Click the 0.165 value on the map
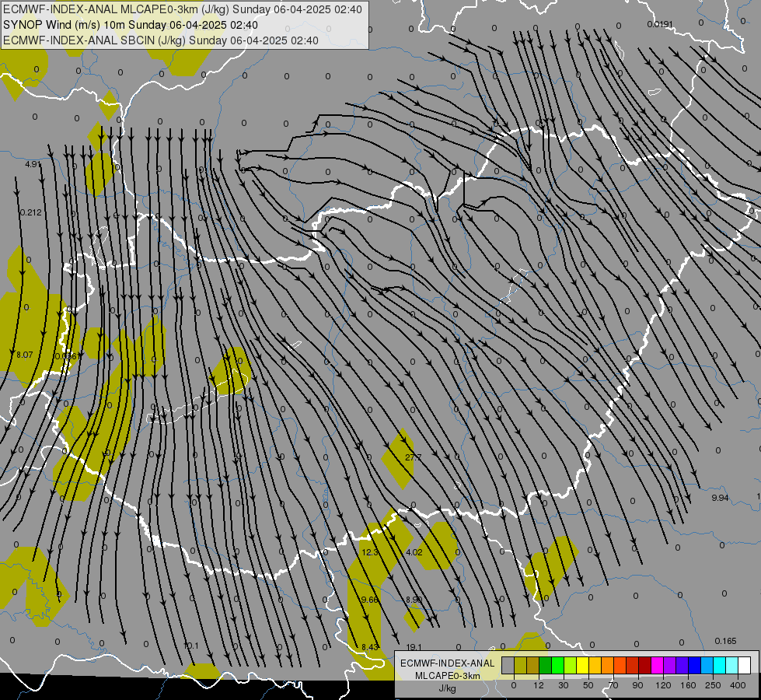The height and width of the screenshot is (700, 761). [x=725, y=641]
